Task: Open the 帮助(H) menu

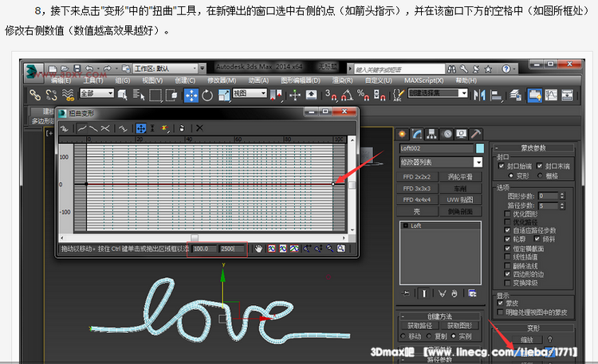Action: (x=466, y=80)
